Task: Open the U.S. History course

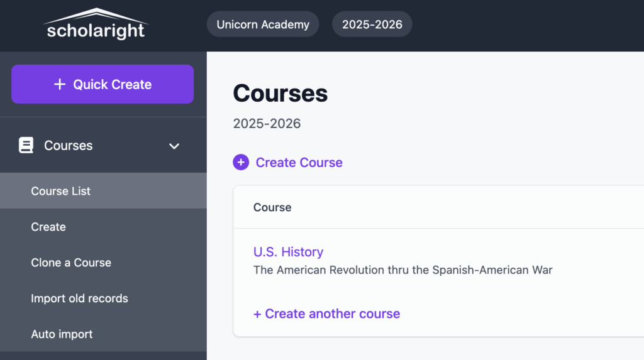Action: tap(288, 252)
